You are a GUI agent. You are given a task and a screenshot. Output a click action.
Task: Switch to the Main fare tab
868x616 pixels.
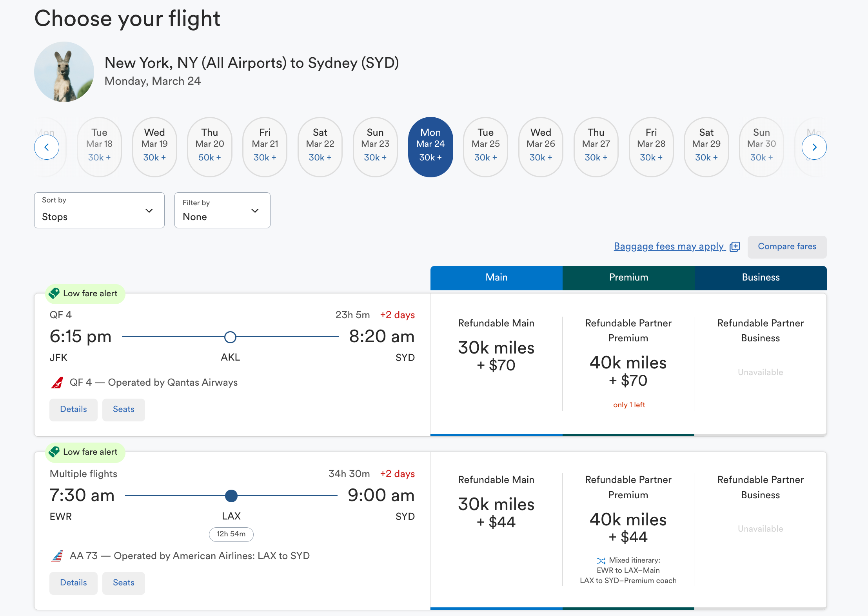[496, 278]
